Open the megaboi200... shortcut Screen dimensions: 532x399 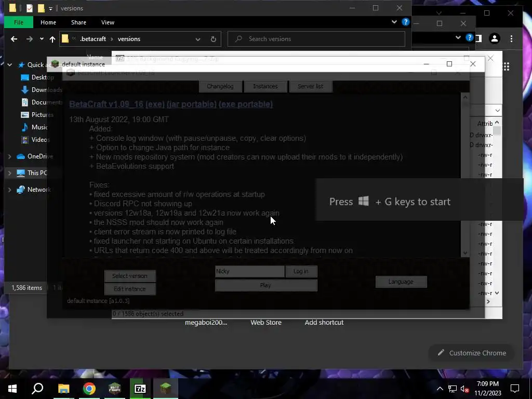(206, 322)
